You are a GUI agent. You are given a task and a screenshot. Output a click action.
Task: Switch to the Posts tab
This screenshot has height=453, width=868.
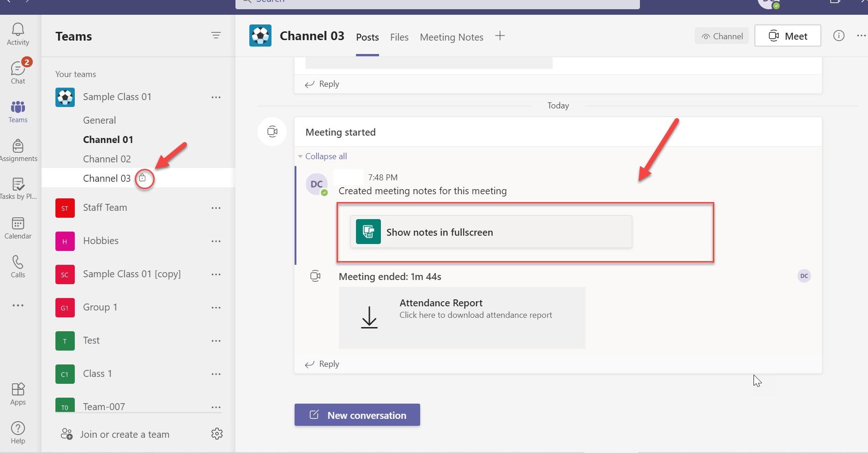[x=368, y=37]
